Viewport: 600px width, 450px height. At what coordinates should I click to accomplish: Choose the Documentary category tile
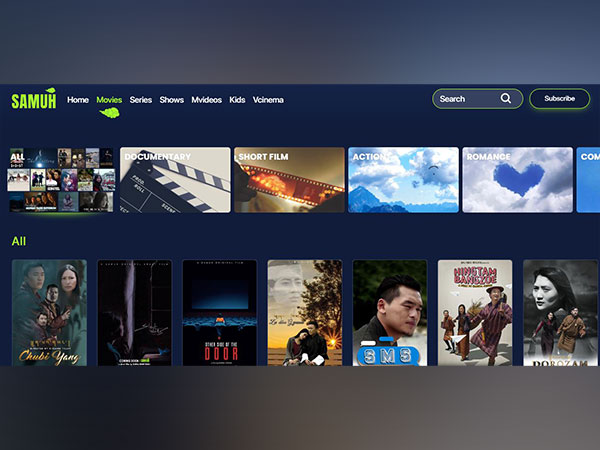(x=175, y=180)
